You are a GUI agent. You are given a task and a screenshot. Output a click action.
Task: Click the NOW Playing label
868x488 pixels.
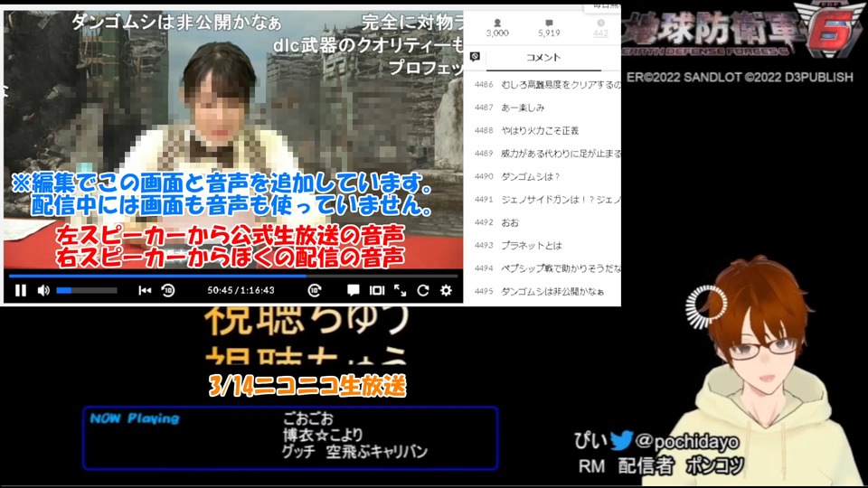pyautogui.click(x=135, y=418)
